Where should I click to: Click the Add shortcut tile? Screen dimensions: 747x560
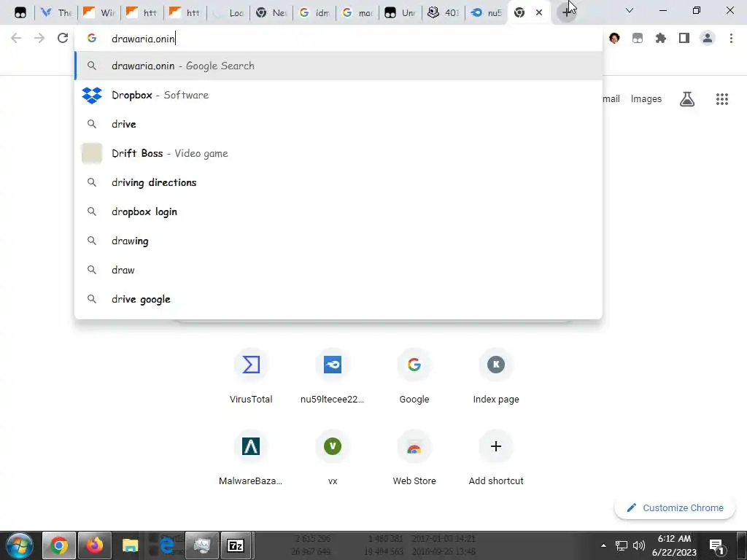496,458
